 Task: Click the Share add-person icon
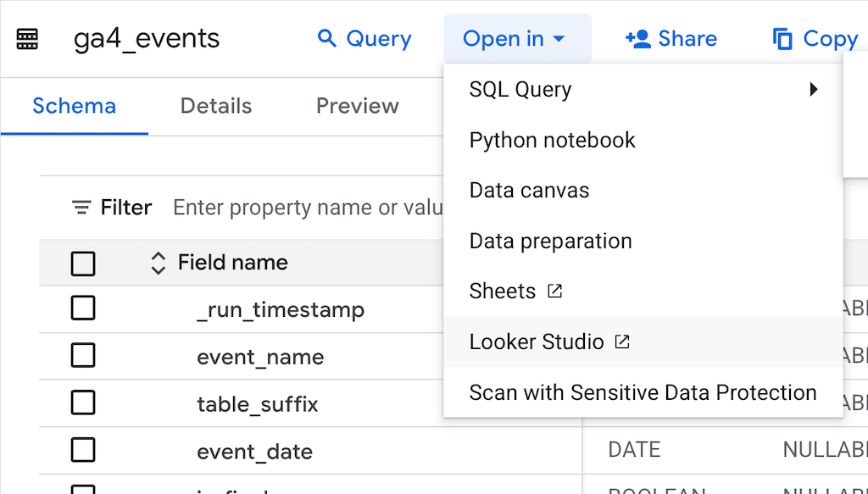pos(637,39)
